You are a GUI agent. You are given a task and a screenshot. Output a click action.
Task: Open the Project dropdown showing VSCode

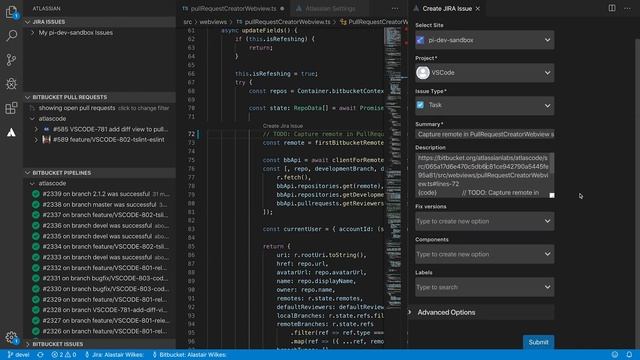[x=484, y=73]
